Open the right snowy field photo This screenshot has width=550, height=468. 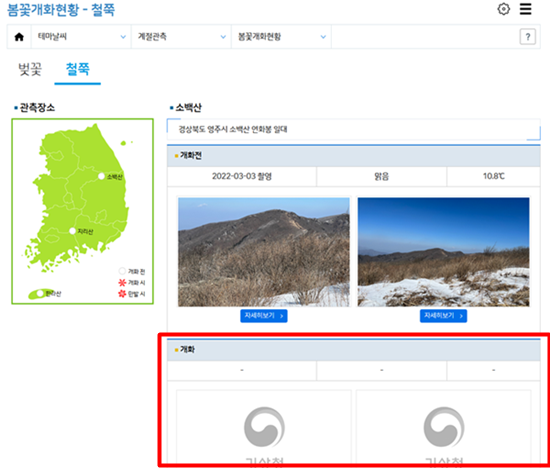point(443,252)
